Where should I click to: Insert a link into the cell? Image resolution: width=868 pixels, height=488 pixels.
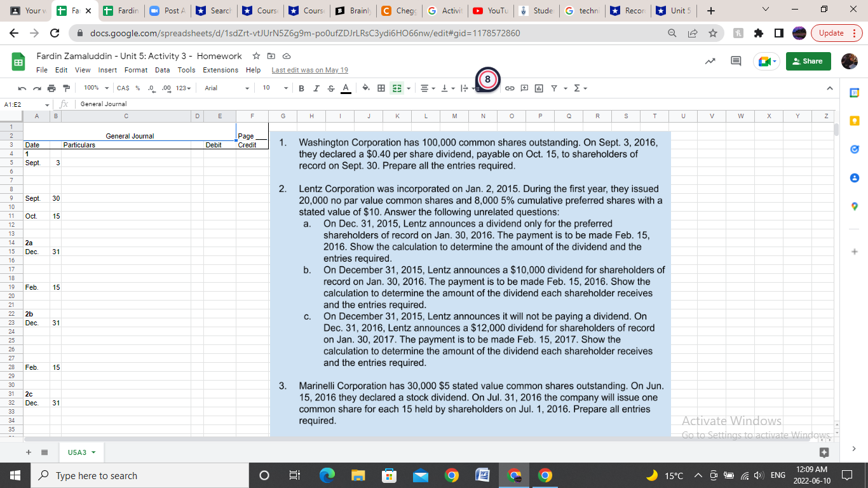point(509,88)
